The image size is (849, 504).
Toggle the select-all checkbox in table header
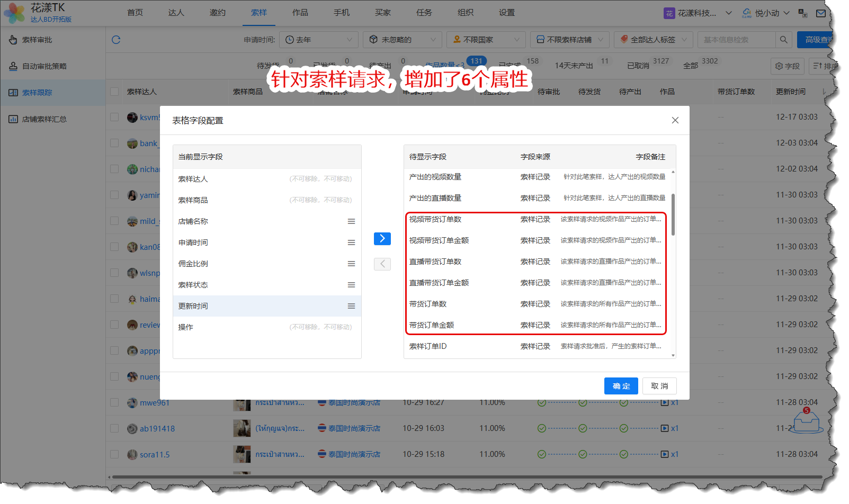tap(114, 92)
